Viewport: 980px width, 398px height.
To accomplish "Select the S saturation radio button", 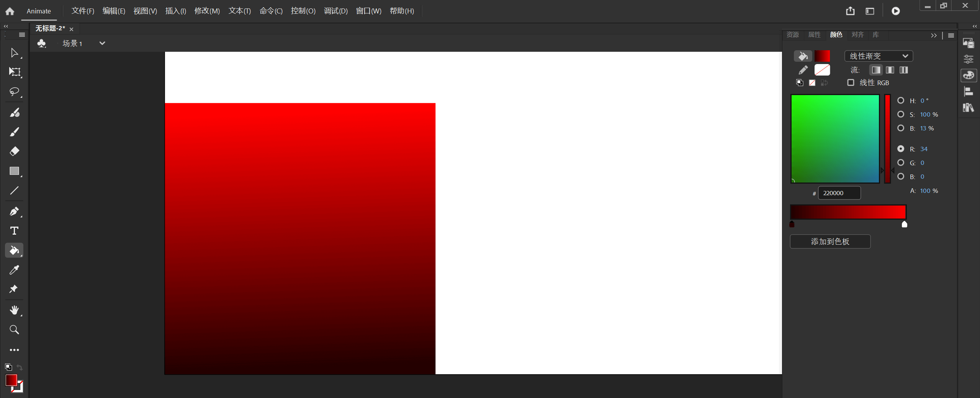I will coord(901,114).
